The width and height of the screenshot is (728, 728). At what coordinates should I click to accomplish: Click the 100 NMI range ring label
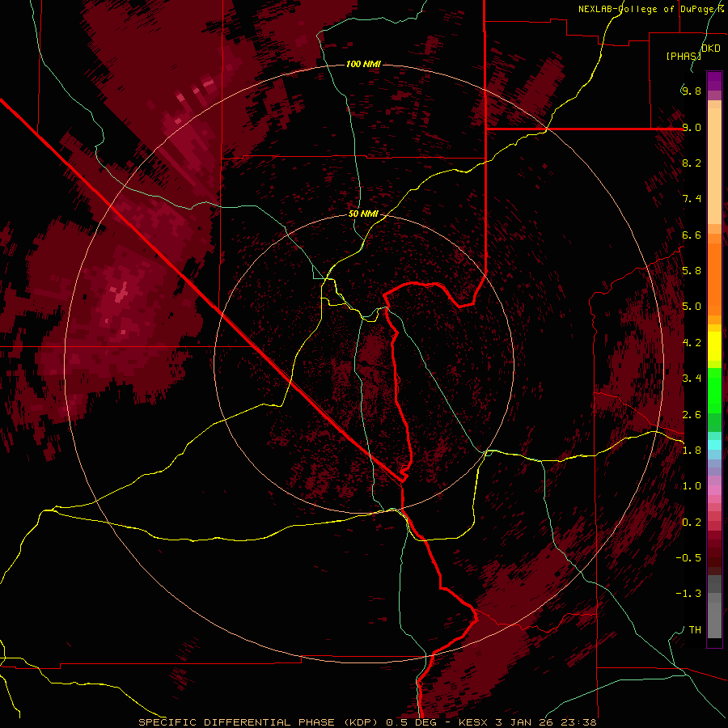click(363, 64)
